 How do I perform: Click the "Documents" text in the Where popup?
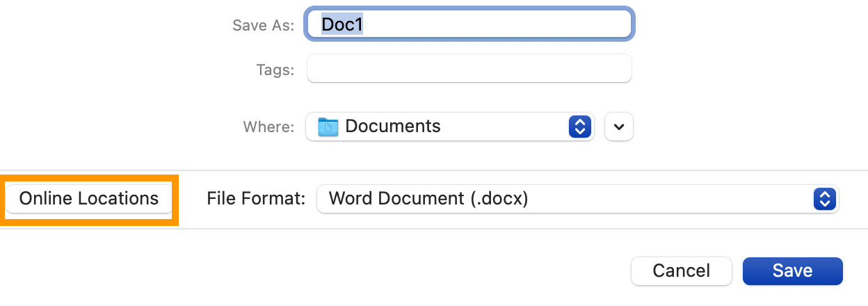393,127
